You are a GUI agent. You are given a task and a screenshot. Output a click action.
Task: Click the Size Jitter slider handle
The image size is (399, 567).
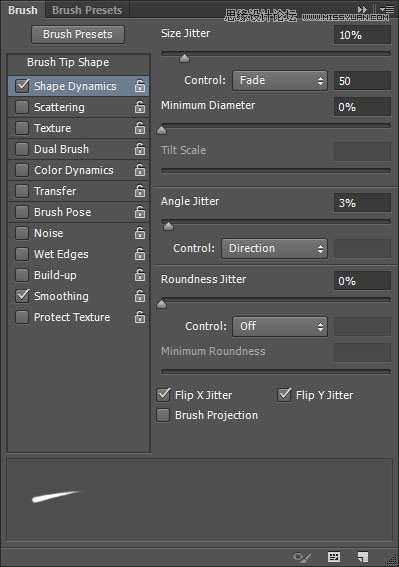click(x=184, y=58)
